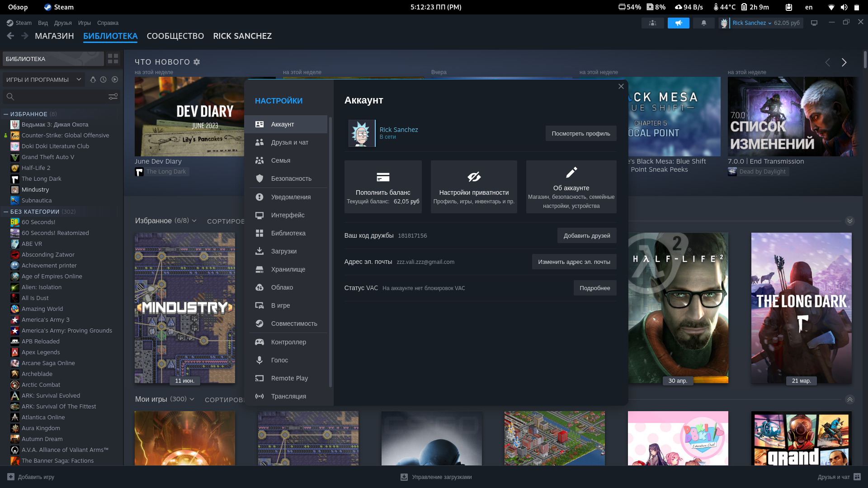868x488 pixels.
Task: Click into the library search field
Action: pos(61,97)
